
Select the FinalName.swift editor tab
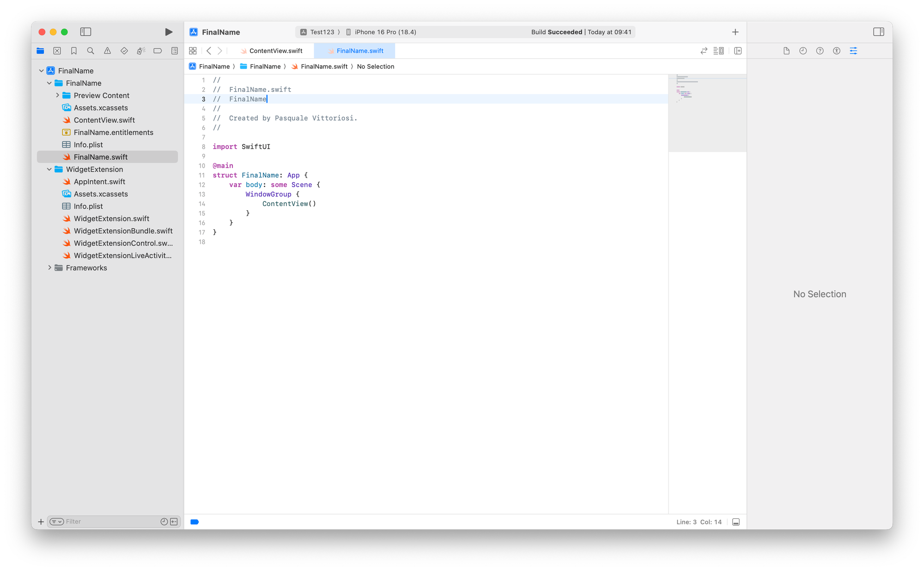(x=359, y=51)
